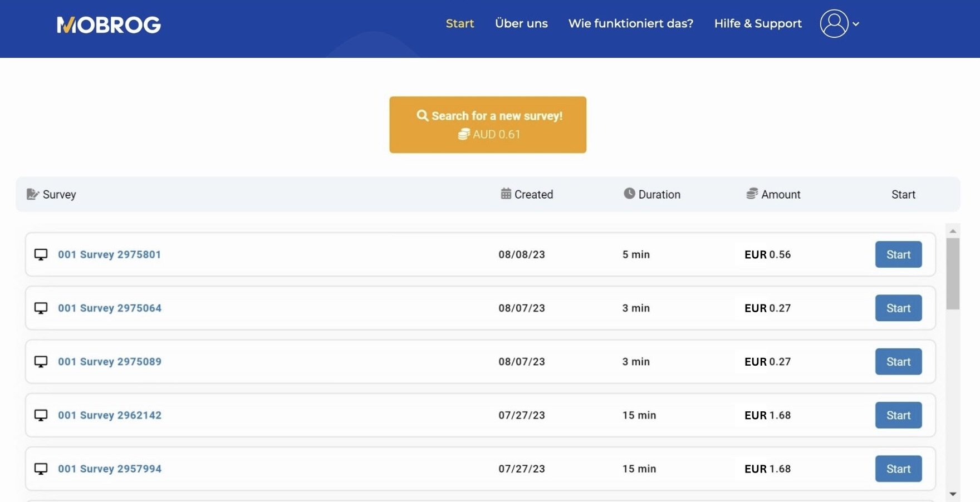Viewport: 980px width, 502px height.
Task: Click the survey list scrollbar thumb
Action: tap(953, 274)
